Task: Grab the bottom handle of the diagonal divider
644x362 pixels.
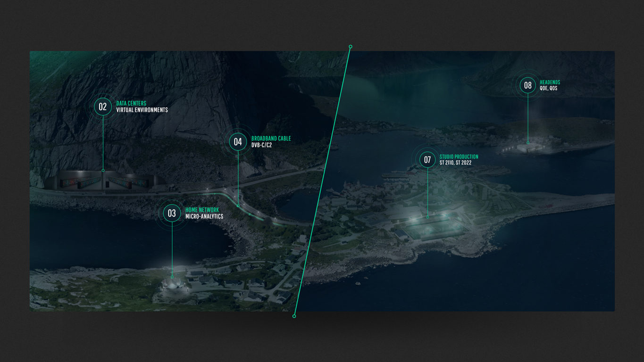Action: (294, 316)
